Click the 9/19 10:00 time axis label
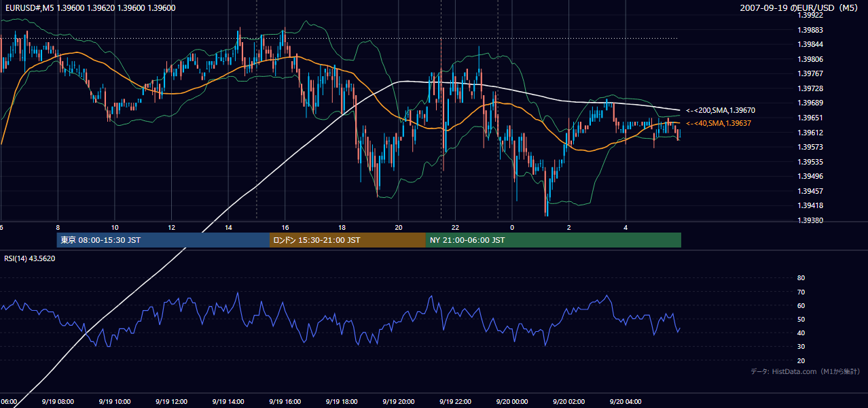The image size is (868, 408). (x=114, y=402)
